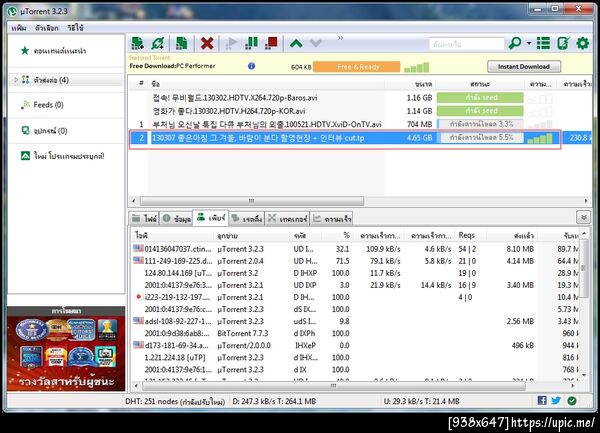The image size is (600, 433).
Task: Switch to the Trackers tab
Action: point(287,218)
